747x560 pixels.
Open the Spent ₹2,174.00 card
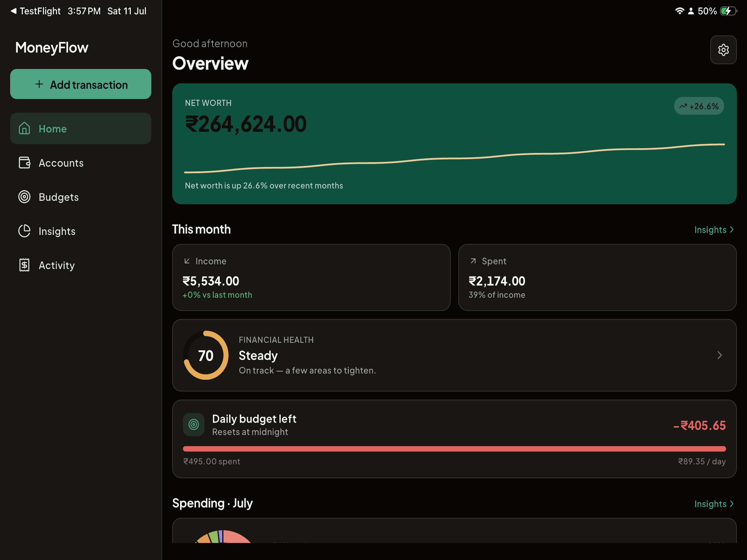(x=597, y=278)
